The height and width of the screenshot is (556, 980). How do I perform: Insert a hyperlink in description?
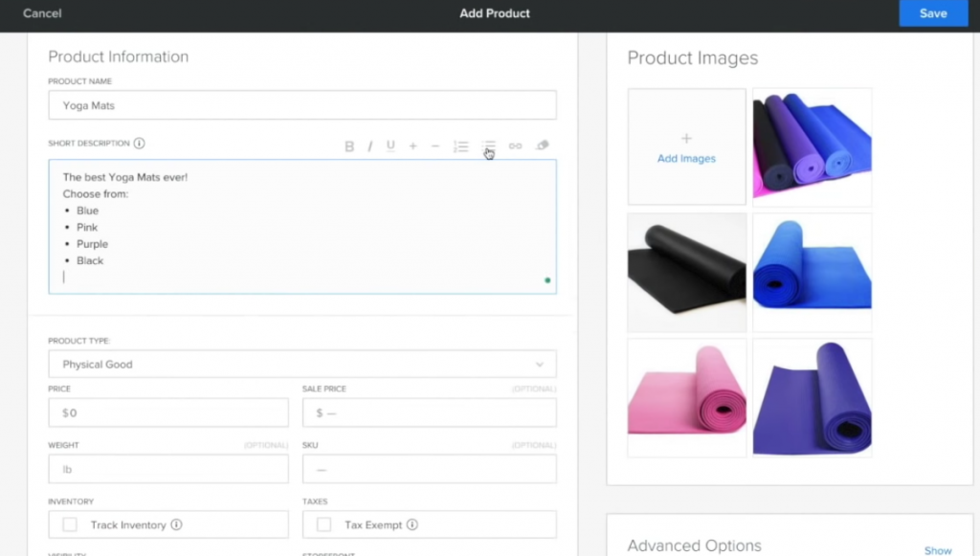coord(515,146)
